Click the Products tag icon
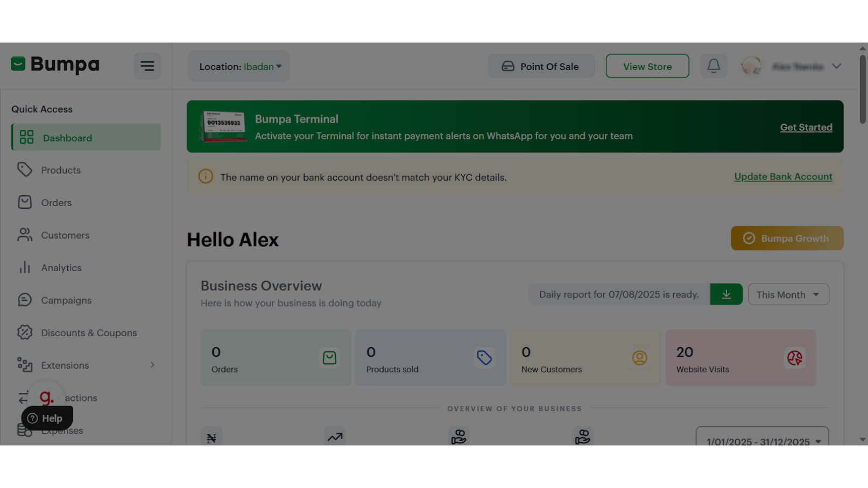The width and height of the screenshot is (868, 488). click(24, 169)
